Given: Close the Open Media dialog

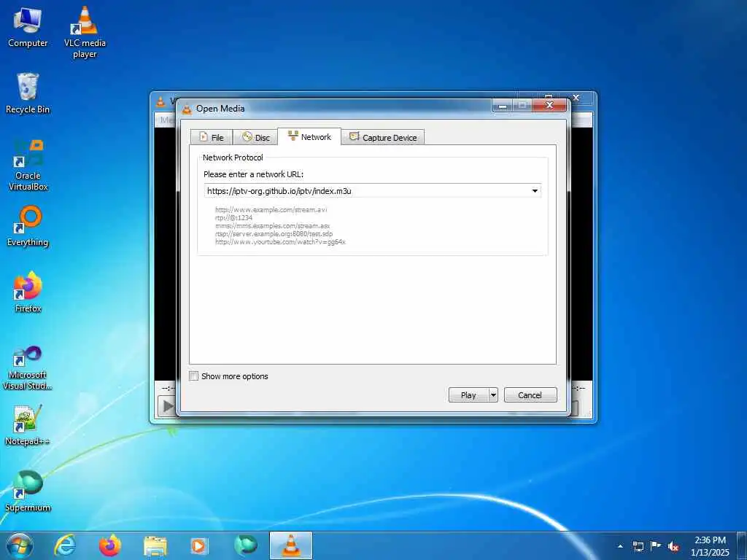Looking at the screenshot, I should 549,105.
